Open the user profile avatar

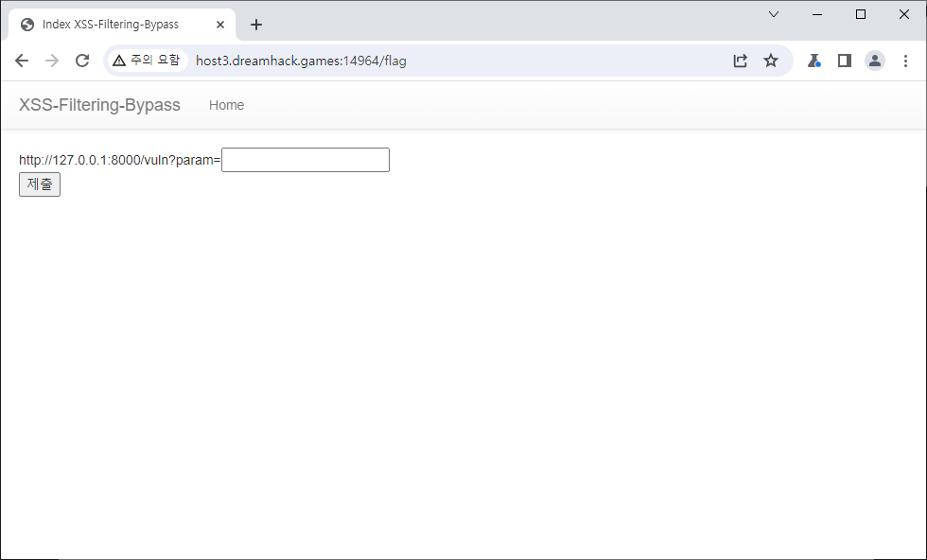875,61
